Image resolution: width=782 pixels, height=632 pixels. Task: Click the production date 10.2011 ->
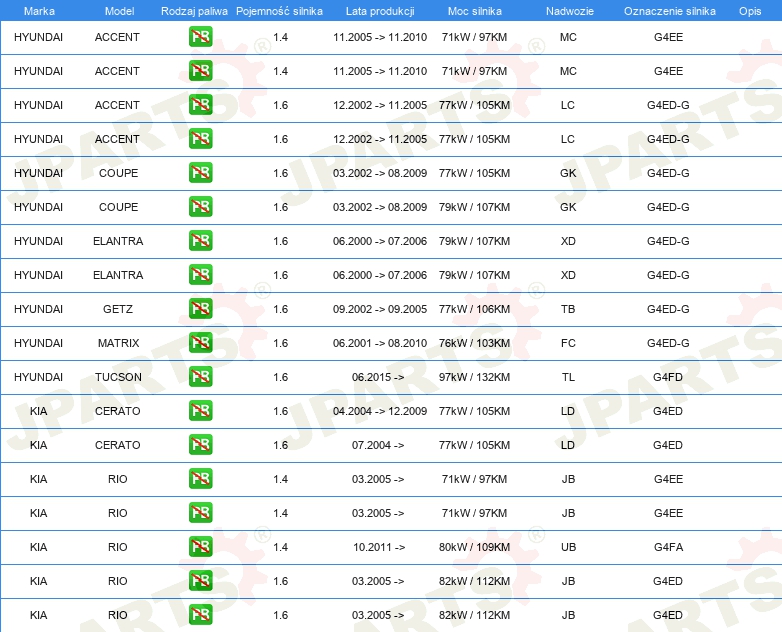tap(379, 547)
